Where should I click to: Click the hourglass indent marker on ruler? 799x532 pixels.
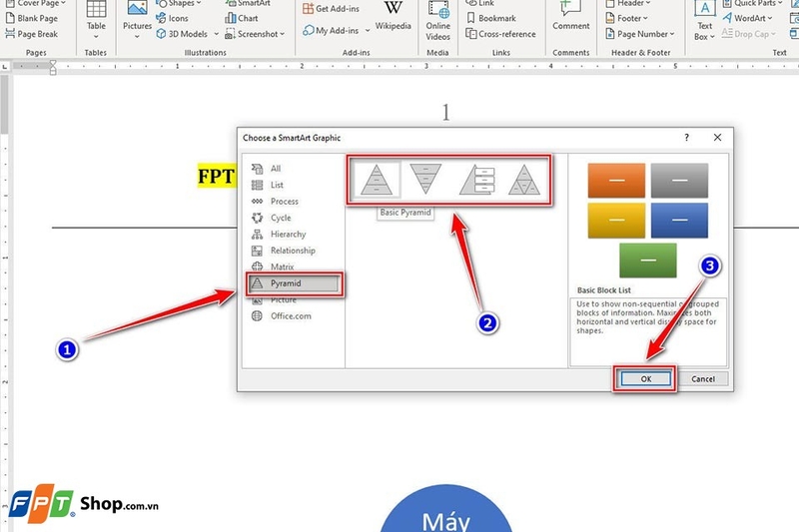tap(53, 67)
